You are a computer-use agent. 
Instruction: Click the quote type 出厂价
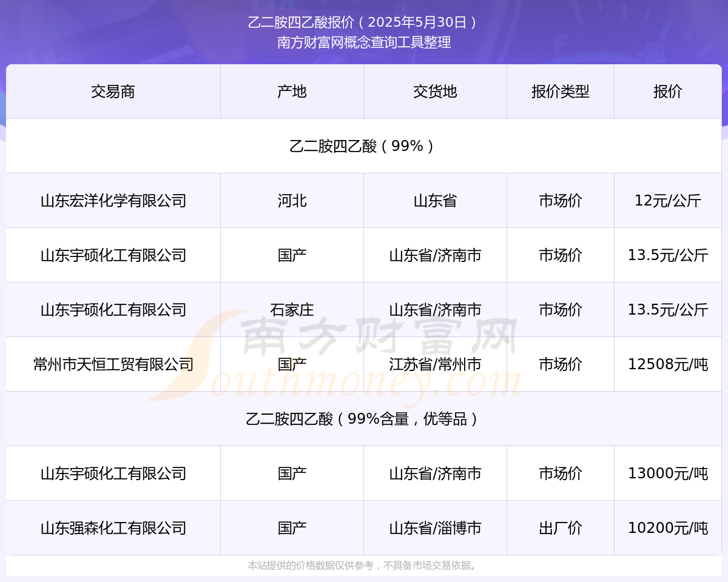(561, 528)
